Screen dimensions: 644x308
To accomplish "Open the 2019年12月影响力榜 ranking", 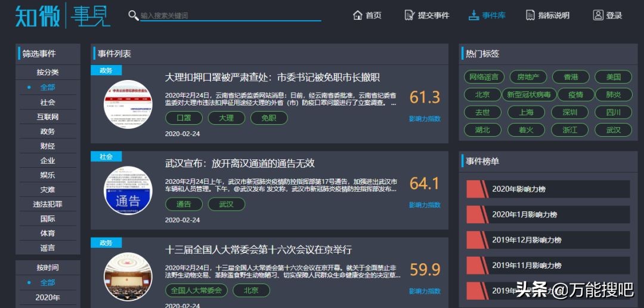I will coord(548,240).
